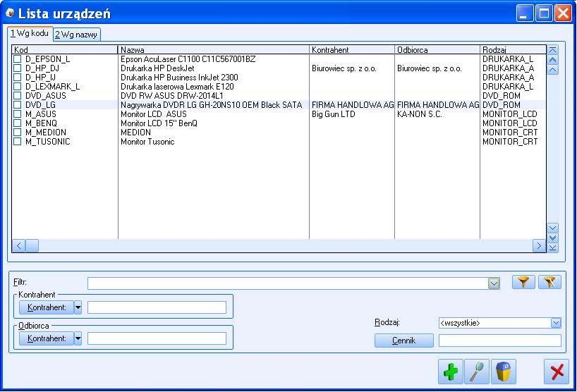This screenshot has height=392, width=577.
Task: Click FIRMA HANDLOWA AG in Odbiorca column
Action: click(438, 105)
